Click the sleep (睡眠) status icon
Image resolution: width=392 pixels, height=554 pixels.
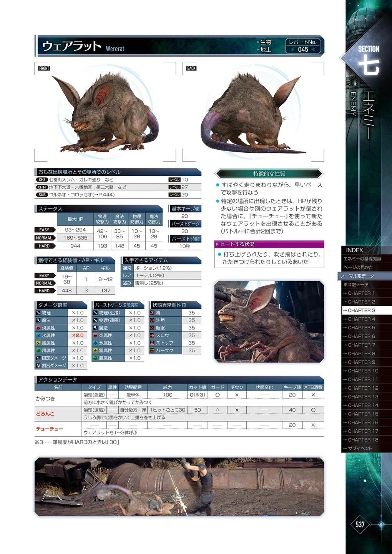(152, 328)
